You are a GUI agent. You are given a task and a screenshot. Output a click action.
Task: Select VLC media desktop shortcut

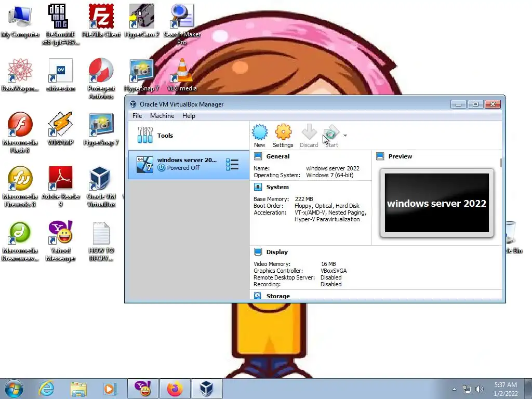pyautogui.click(x=182, y=75)
